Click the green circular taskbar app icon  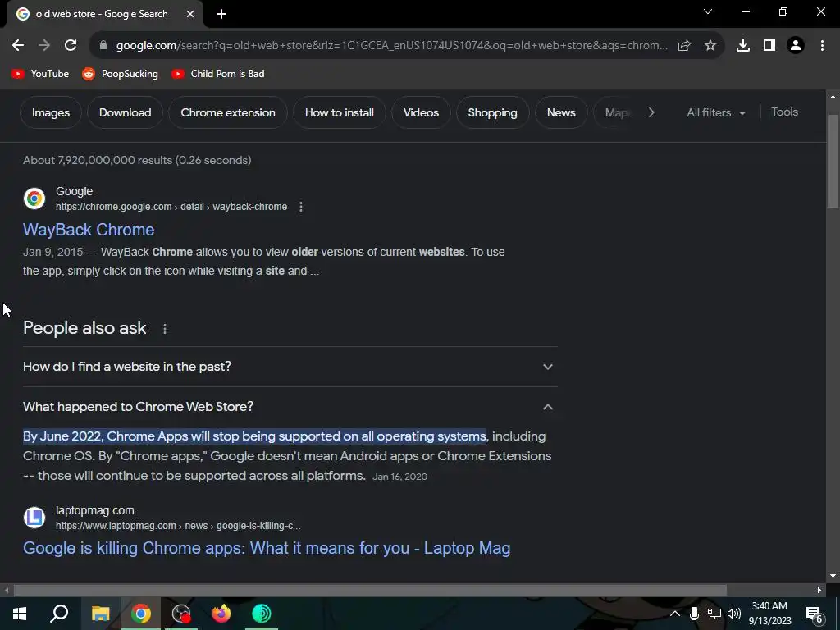tap(262, 614)
